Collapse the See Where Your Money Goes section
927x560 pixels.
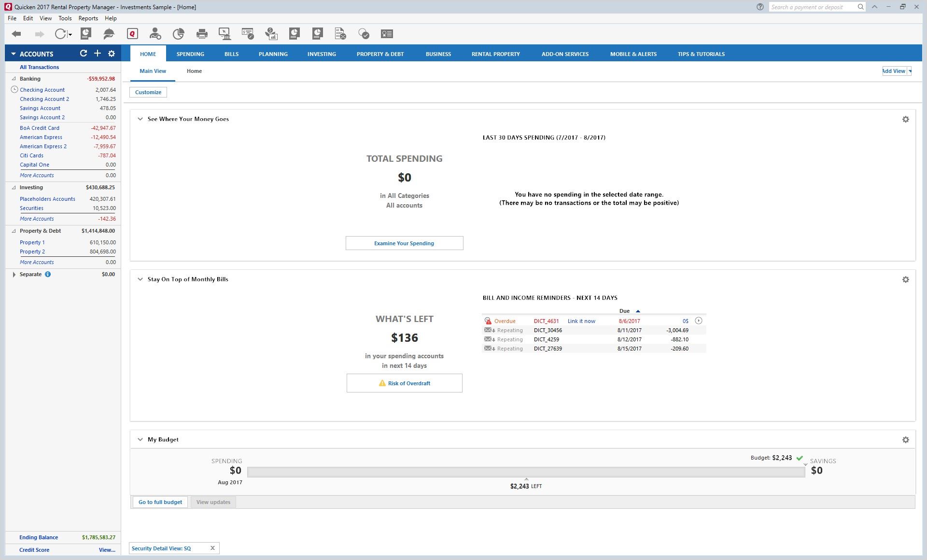click(140, 119)
